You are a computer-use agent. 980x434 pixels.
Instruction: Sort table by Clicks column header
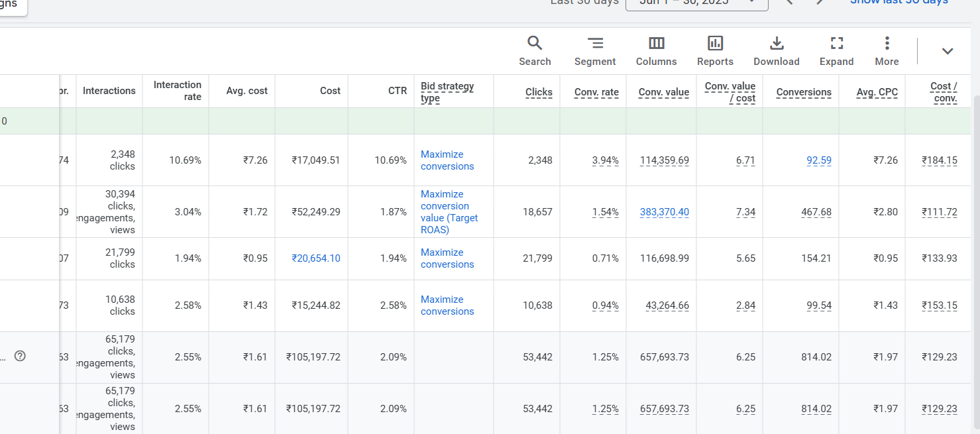539,92
